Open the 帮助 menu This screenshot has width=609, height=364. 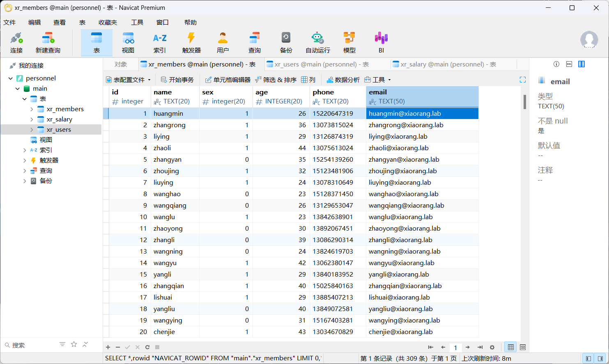click(x=191, y=23)
